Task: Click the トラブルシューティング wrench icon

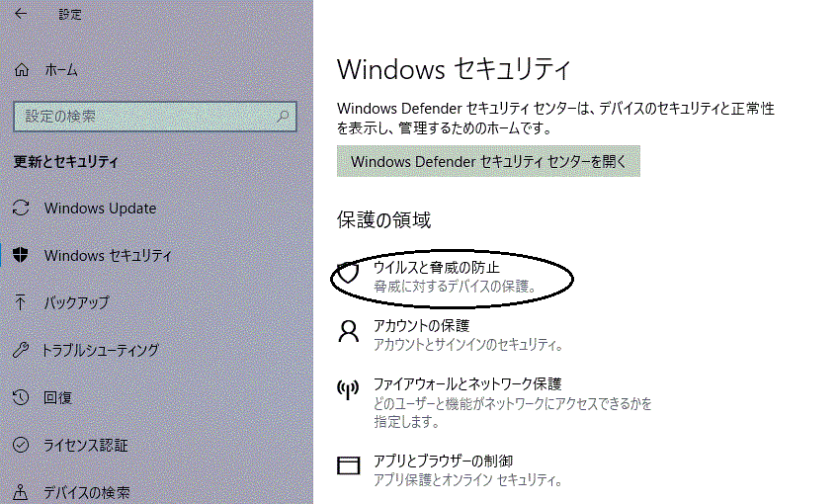Action: (x=21, y=350)
